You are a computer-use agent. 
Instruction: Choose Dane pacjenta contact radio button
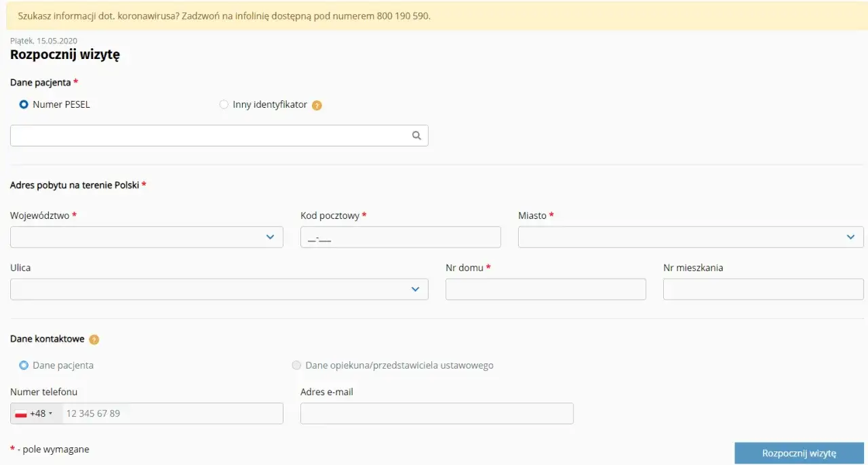pyautogui.click(x=24, y=365)
